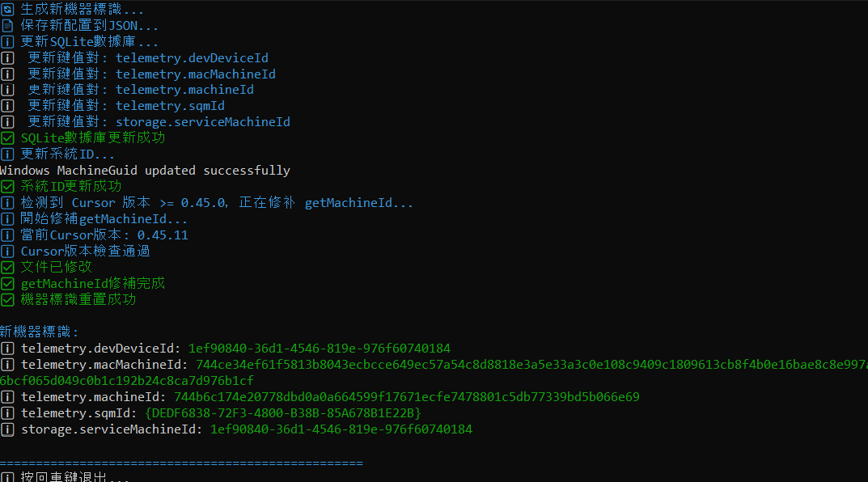Click the telemetry.sqmId GUID value in braces
This screenshot has height=482, width=868.
click(282, 413)
